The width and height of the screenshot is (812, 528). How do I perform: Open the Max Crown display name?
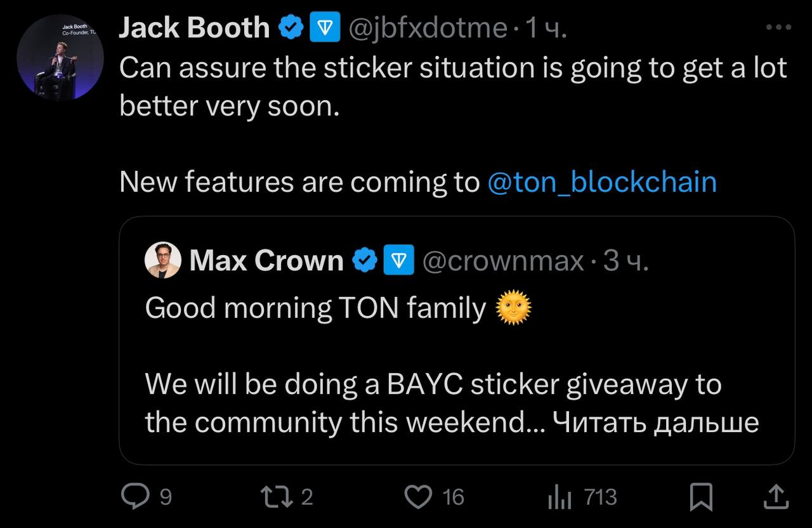(x=266, y=260)
